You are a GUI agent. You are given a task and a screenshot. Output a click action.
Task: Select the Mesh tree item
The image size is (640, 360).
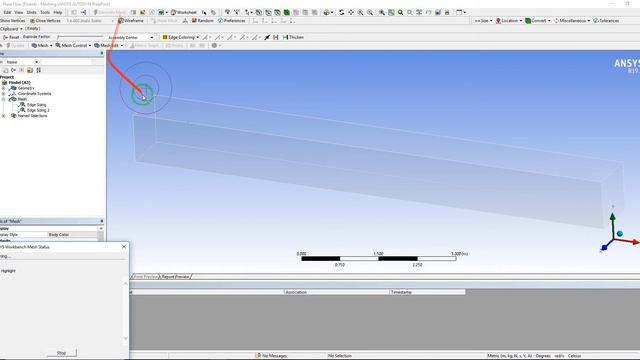coord(22,99)
